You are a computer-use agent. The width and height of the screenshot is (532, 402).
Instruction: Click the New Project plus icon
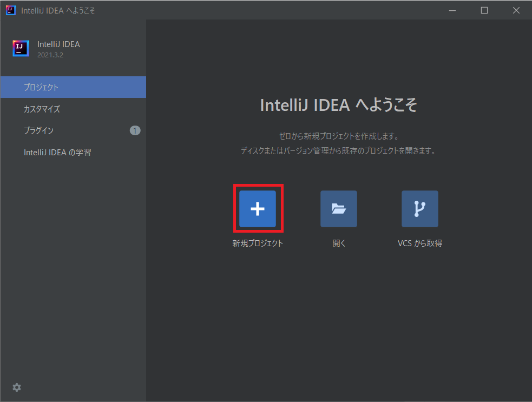258,209
